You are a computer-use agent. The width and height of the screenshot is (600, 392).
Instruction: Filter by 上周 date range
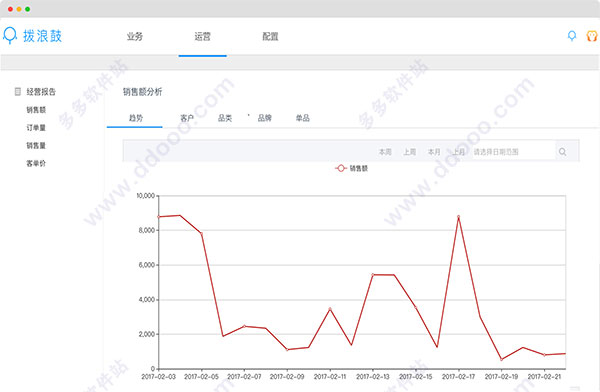click(409, 152)
